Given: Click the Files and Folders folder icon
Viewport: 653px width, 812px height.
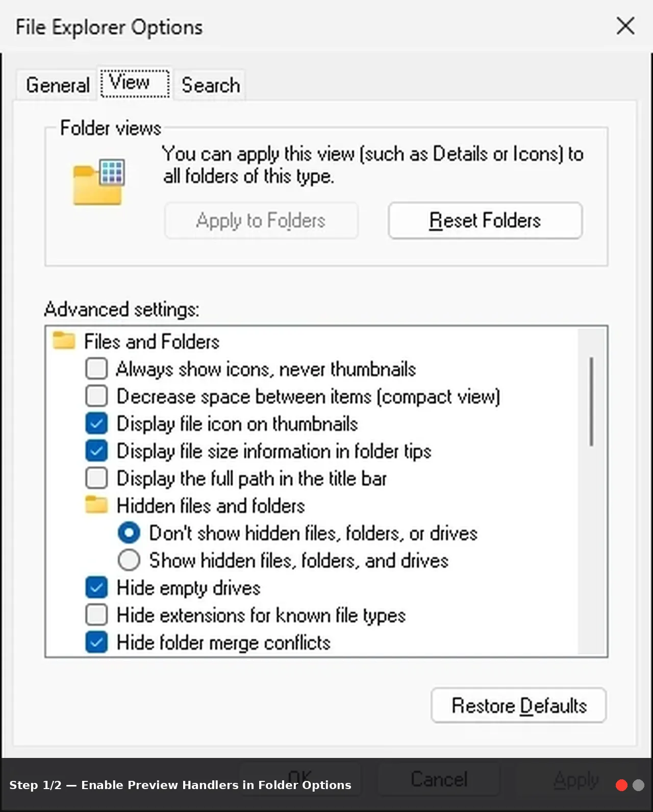Looking at the screenshot, I should pyautogui.click(x=64, y=341).
